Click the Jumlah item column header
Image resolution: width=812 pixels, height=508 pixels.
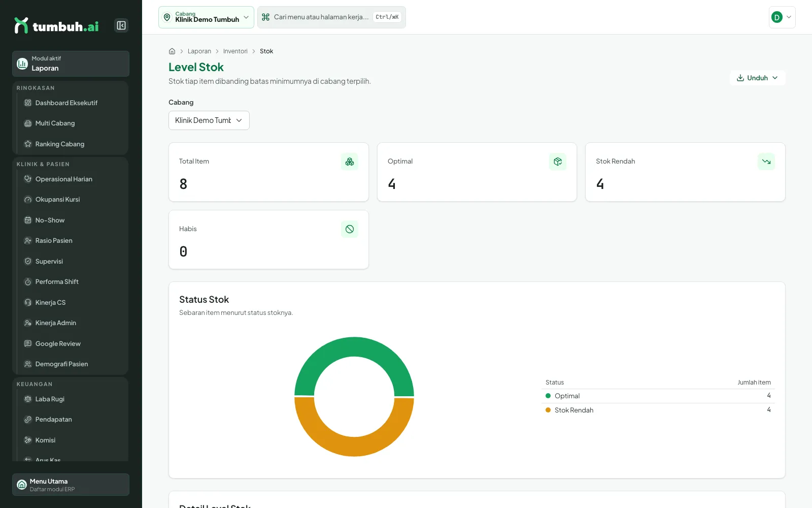click(754, 383)
